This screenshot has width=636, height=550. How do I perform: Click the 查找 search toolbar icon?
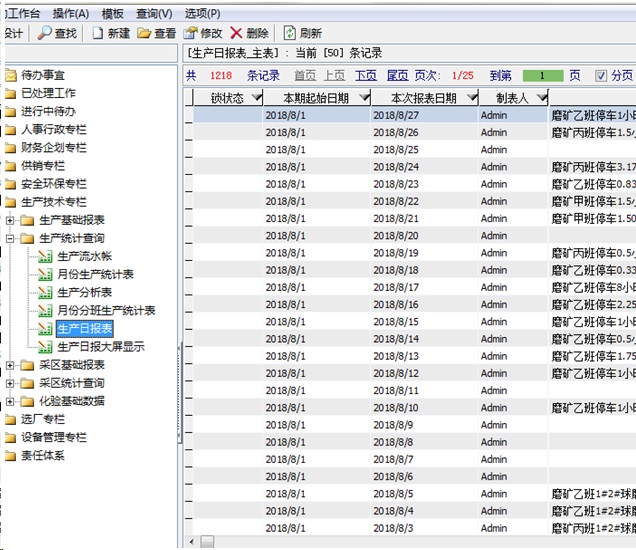tap(45, 33)
